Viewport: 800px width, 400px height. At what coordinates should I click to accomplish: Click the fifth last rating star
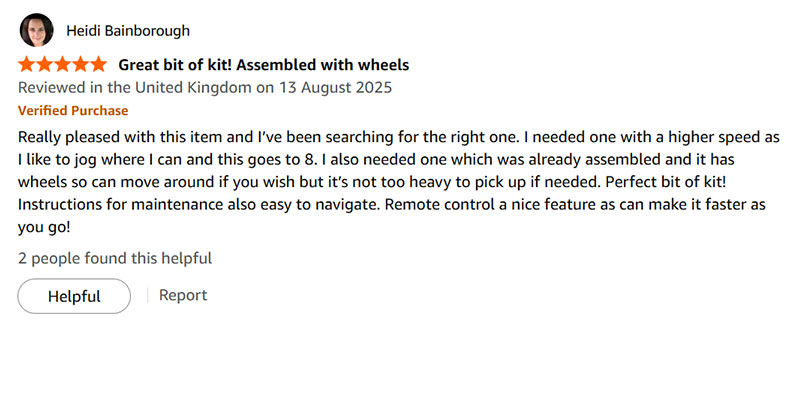tap(98, 65)
